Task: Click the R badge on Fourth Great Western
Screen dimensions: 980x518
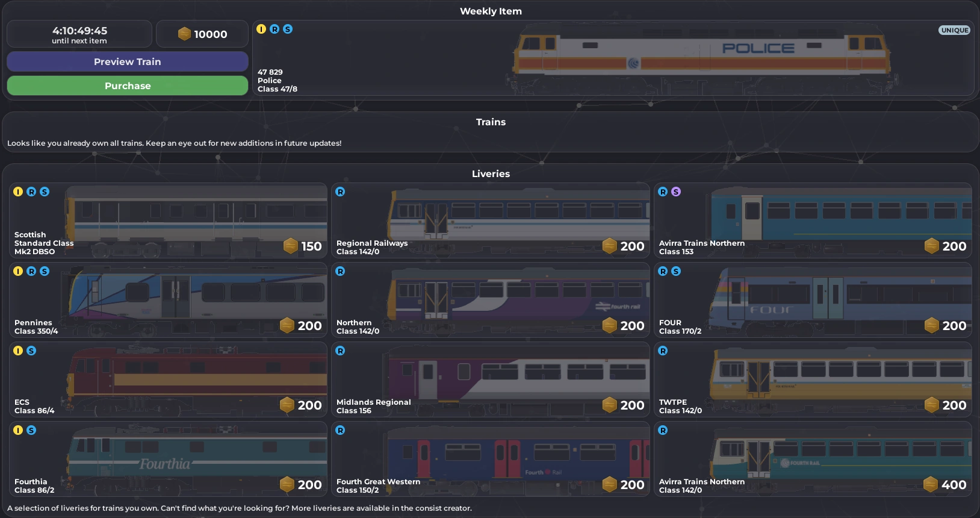Action: (x=340, y=430)
